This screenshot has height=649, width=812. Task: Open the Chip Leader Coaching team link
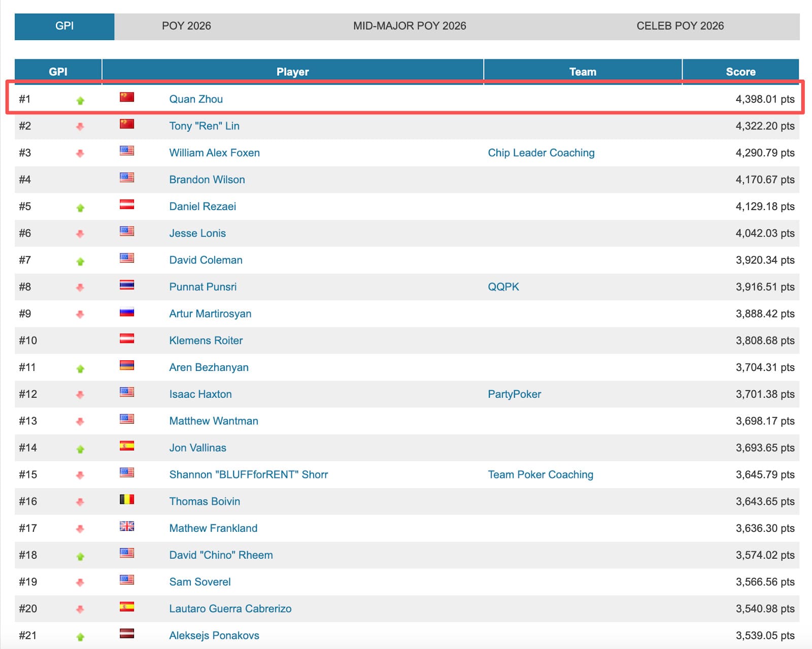(541, 153)
